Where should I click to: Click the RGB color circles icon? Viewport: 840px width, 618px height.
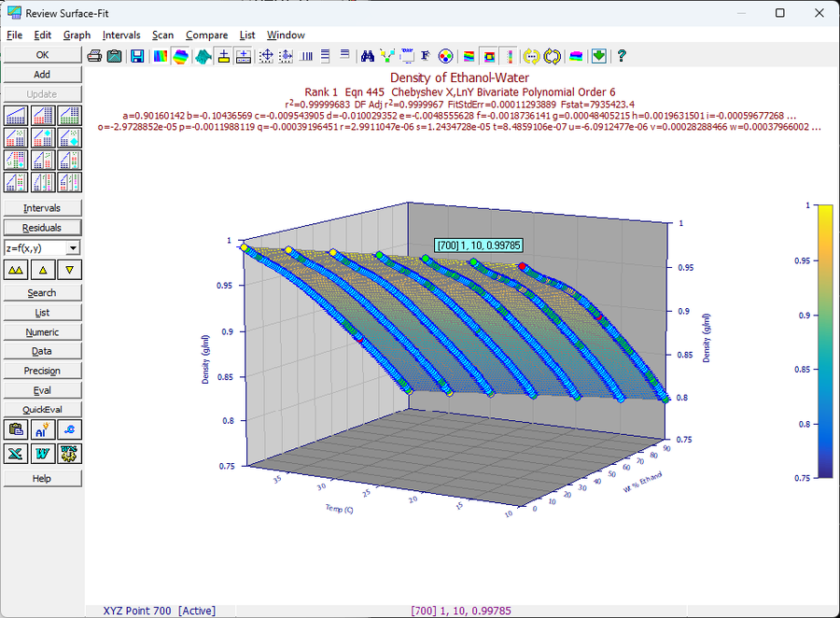point(445,56)
